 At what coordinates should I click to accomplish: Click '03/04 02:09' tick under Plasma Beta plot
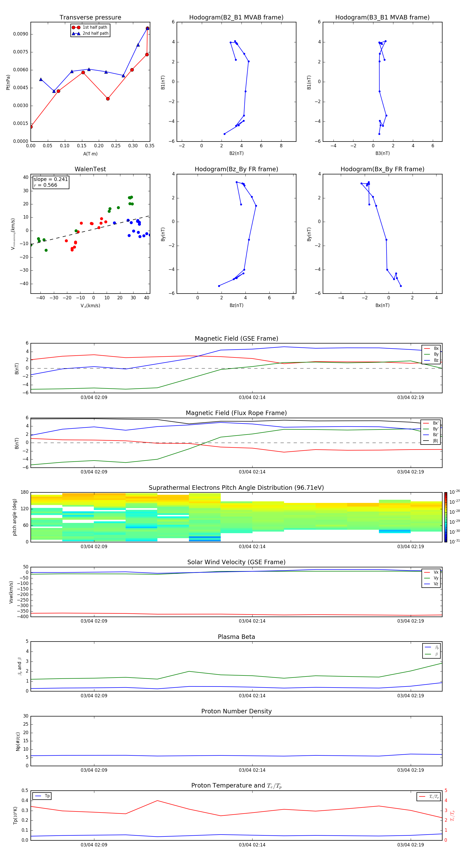(94, 696)
